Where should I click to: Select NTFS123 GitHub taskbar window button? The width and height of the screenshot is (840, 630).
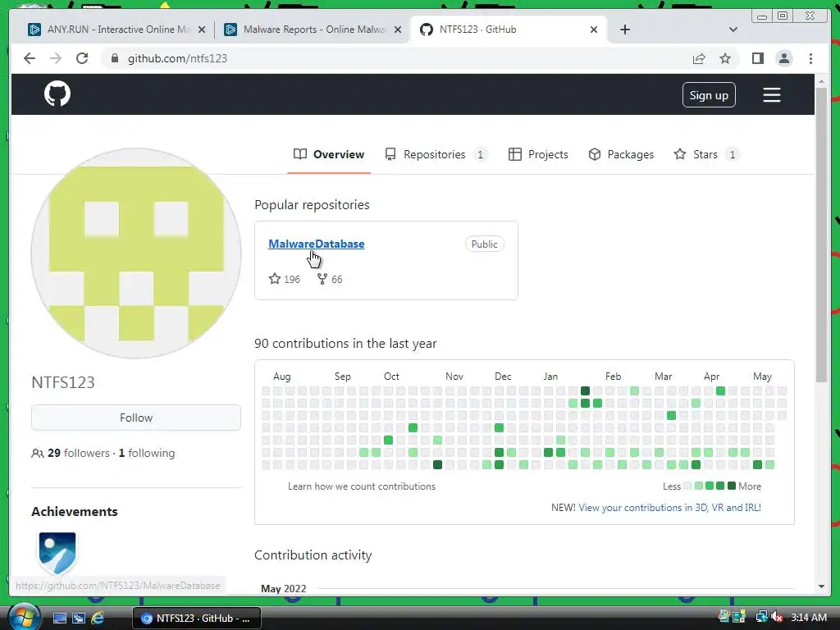tap(197, 619)
